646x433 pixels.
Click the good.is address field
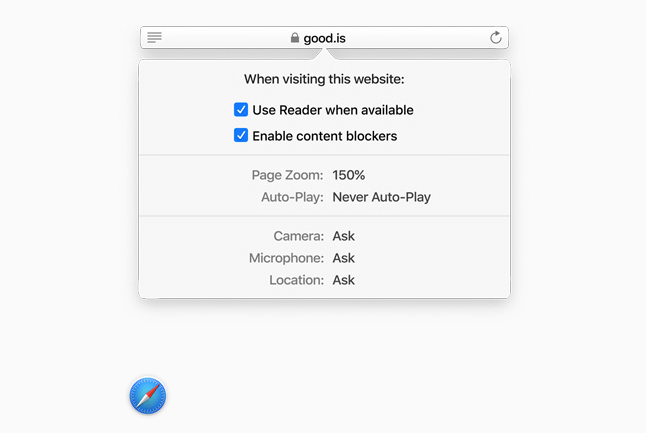pyautogui.click(x=324, y=37)
